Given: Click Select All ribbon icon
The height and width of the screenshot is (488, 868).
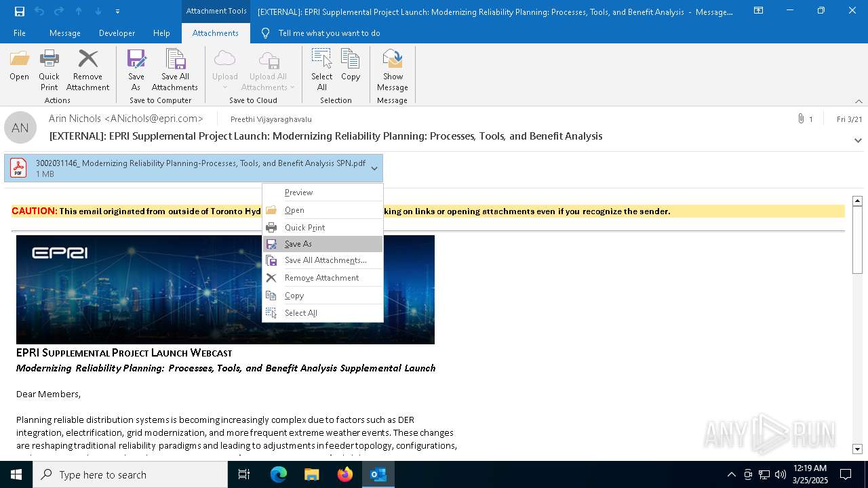Looking at the screenshot, I should point(322,70).
